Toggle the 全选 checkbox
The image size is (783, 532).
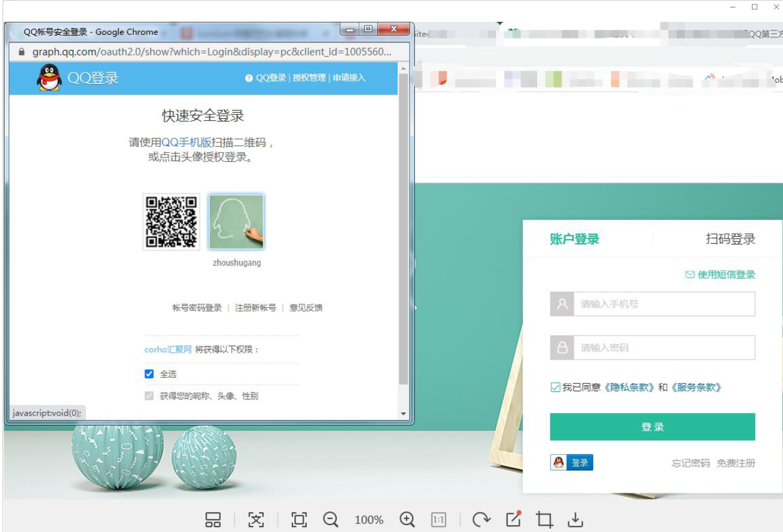(x=149, y=374)
